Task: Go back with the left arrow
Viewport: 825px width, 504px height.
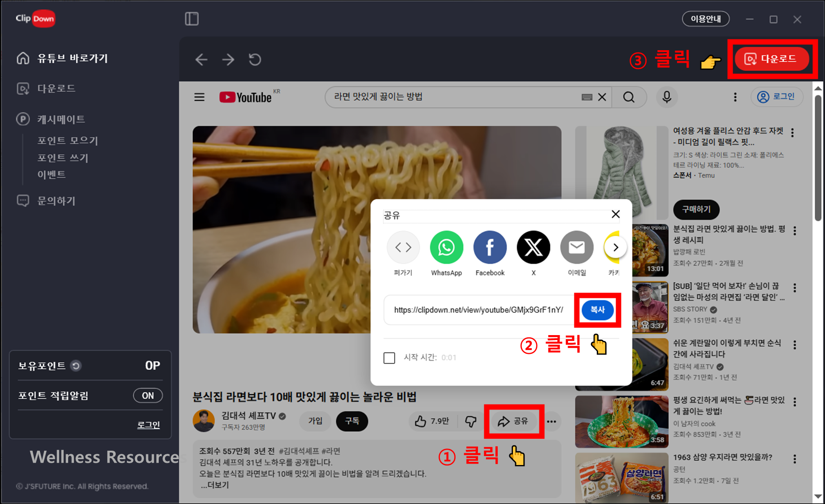Action: coord(201,60)
